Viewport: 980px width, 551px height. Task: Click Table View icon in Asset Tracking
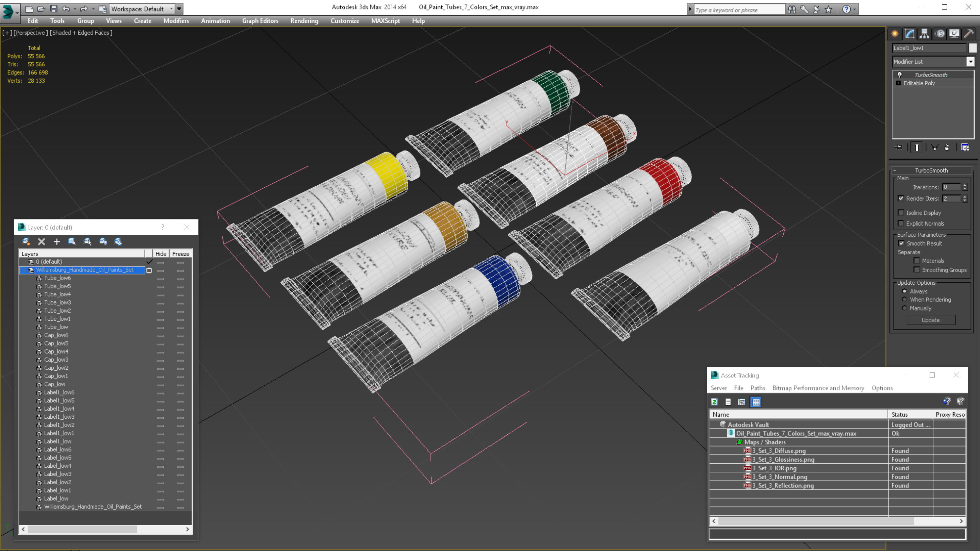[756, 402]
